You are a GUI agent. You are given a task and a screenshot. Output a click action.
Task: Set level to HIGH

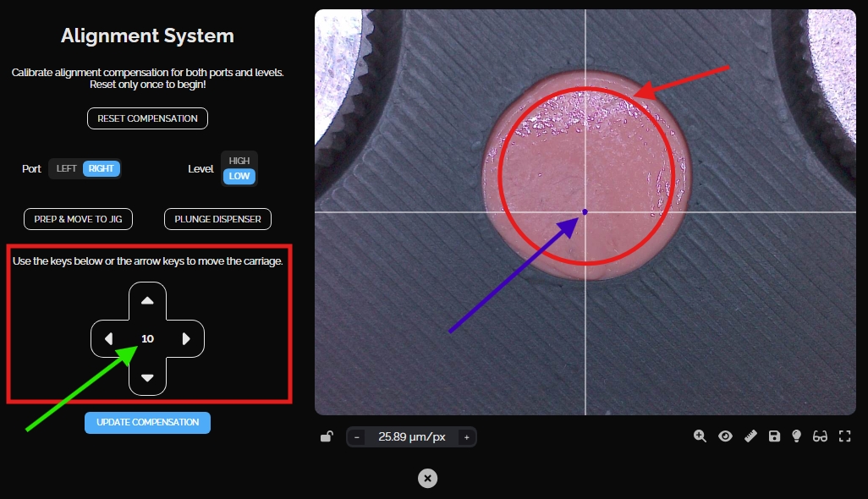[239, 161]
